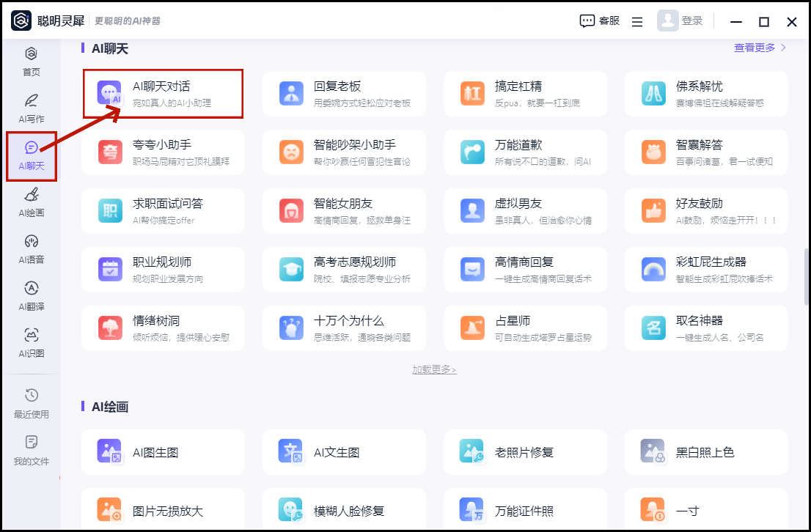This screenshot has width=811, height=532.
Task: Go to 首页 in the sidebar
Action: [x=32, y=61]
